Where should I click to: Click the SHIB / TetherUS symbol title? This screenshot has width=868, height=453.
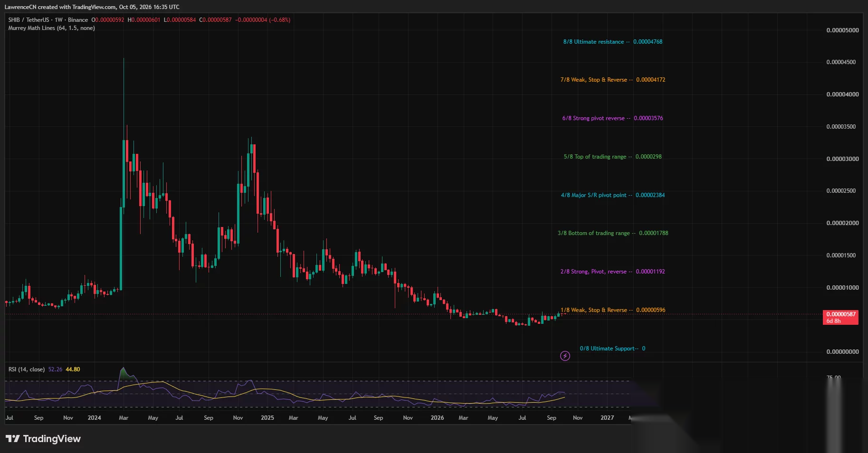(x=29, y=20)
